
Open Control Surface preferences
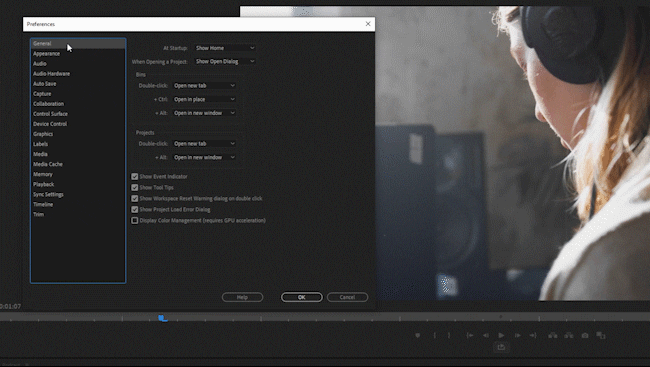coord(78,114)
